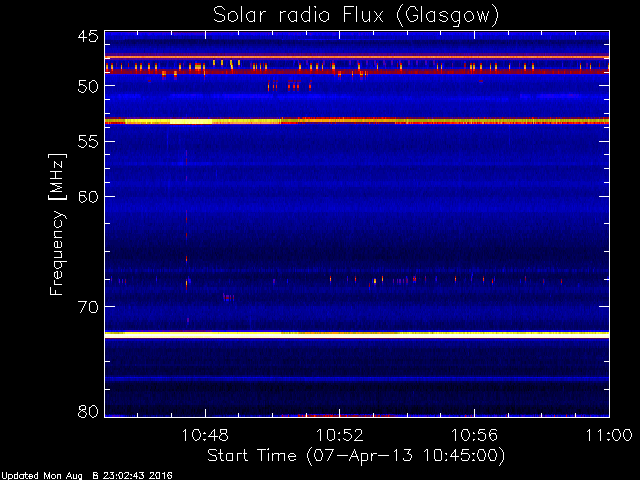Click the 55 frequency tick label
The height and width of the screenshot is (480, 640).
point(88,142)
